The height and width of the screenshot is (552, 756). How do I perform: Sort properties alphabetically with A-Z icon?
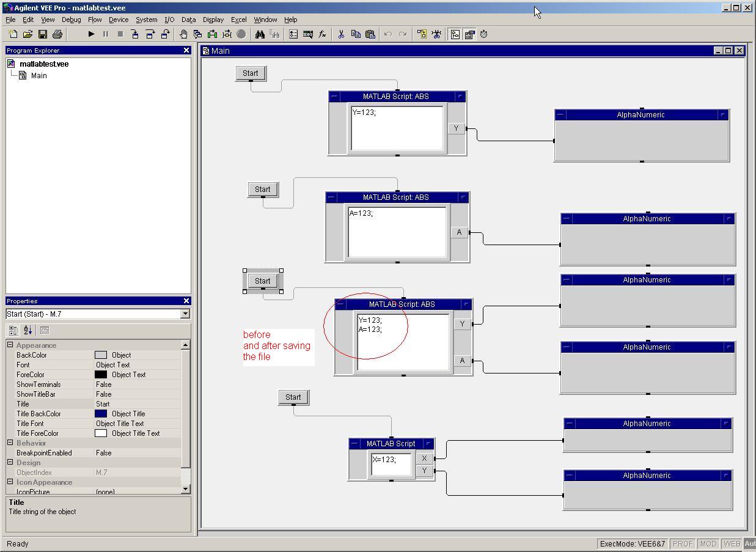tap(28, 330)
